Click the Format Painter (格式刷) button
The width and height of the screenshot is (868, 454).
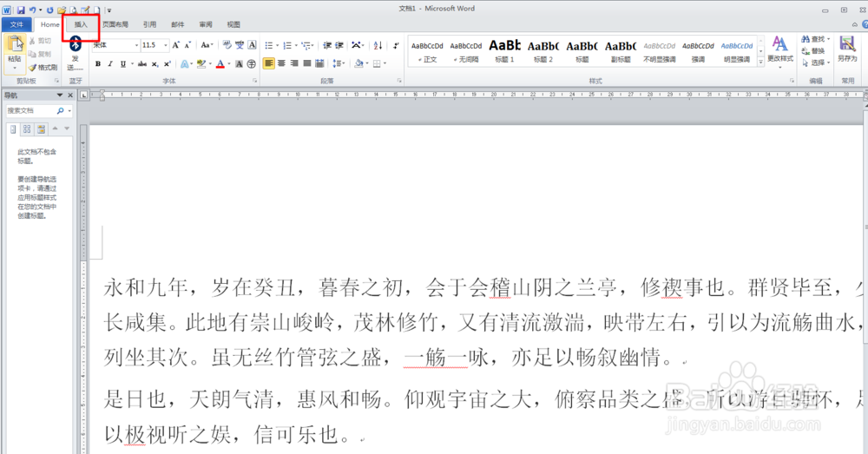coord(43,68)
